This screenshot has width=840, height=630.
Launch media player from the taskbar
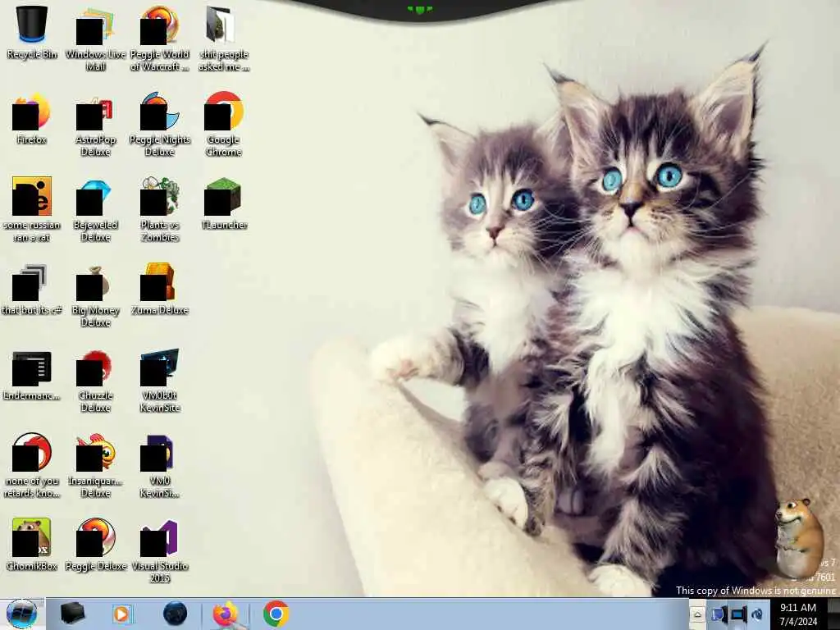[x=121, y=614]
